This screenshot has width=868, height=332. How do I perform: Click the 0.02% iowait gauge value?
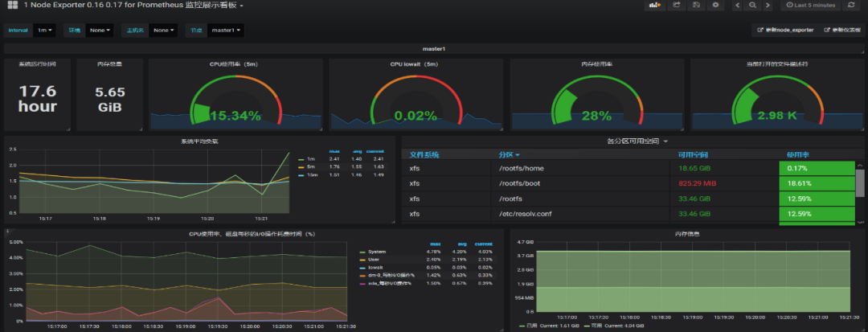[x=416, y=116]
